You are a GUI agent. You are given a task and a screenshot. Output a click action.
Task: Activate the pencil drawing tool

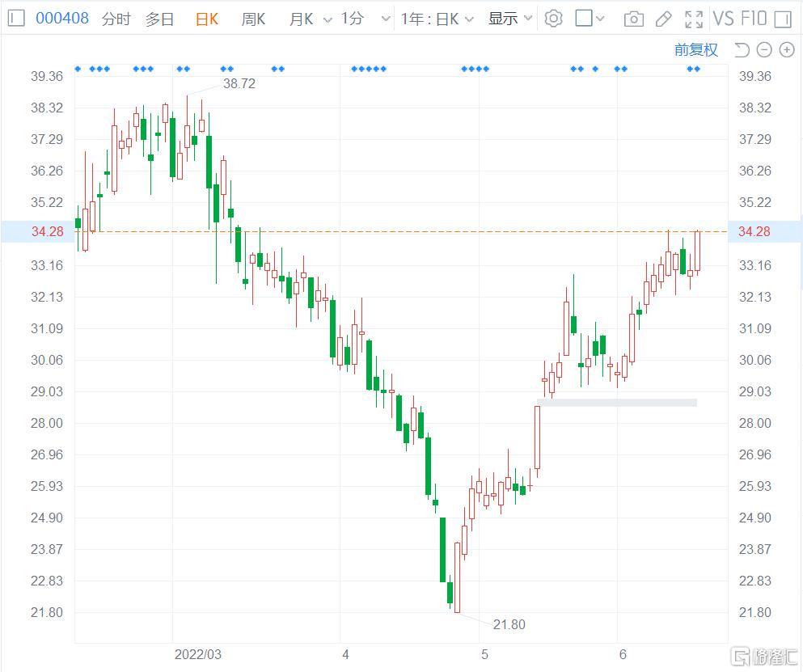coord(664,19)
